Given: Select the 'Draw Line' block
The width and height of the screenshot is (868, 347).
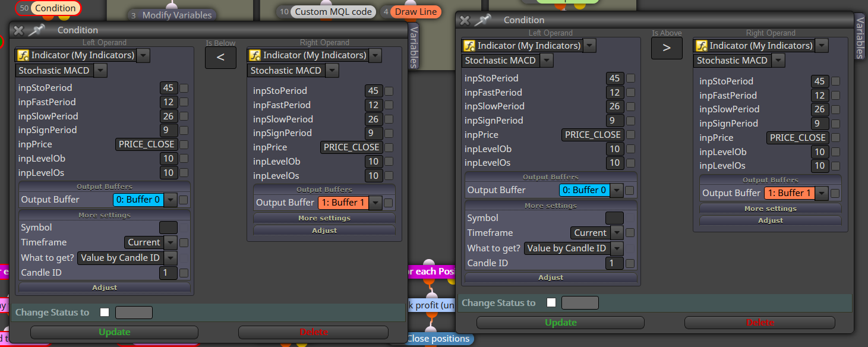Looking at the screenshot, I should [x=411, y=11].
